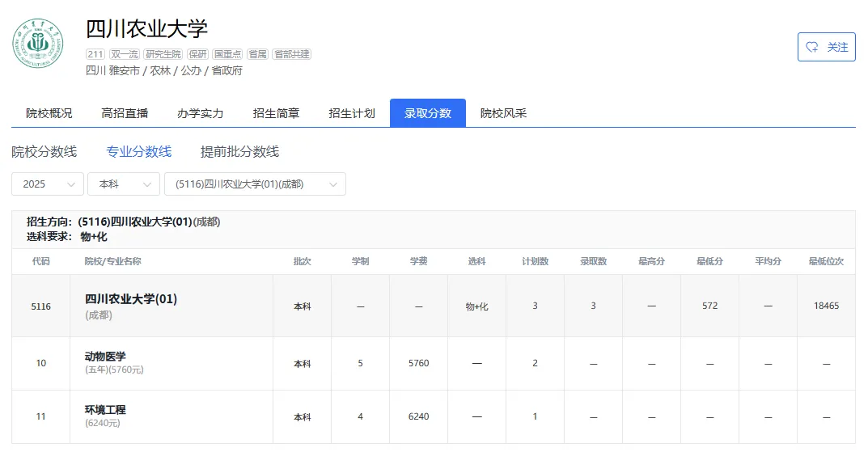
Task: Click the 最高分 column header
Action: pos(651,261)
